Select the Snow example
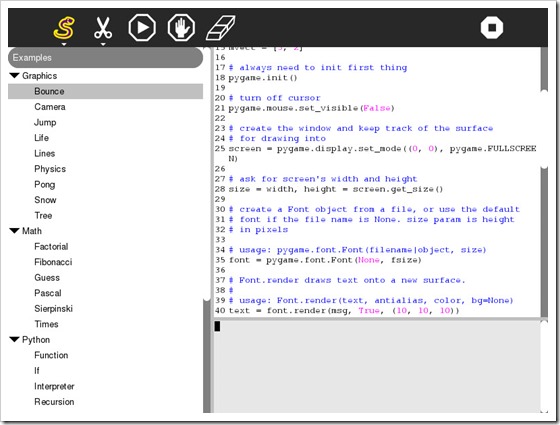The width and height of the screenshot is (560, 425). click(45, 200)
